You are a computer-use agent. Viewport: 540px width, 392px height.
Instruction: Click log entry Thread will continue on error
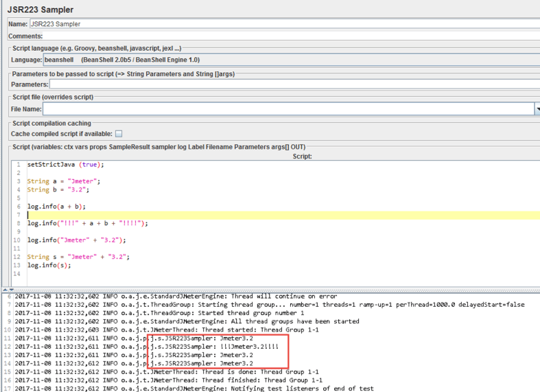coord(176,297)
